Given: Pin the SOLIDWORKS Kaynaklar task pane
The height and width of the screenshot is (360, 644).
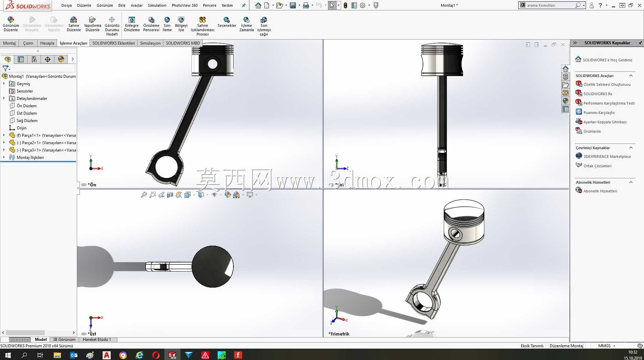Looking at the screenshot, I should tap(640, 43).
